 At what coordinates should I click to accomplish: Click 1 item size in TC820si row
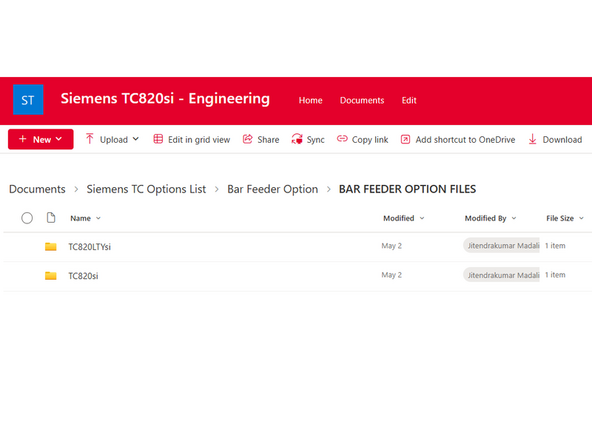click(555, 275)
